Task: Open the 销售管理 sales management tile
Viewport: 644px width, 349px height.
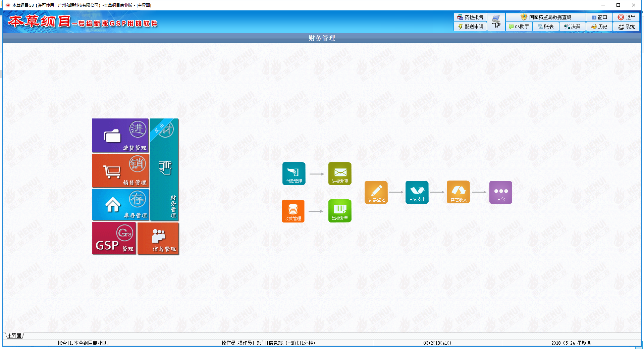Action: [x=120, y=170]
